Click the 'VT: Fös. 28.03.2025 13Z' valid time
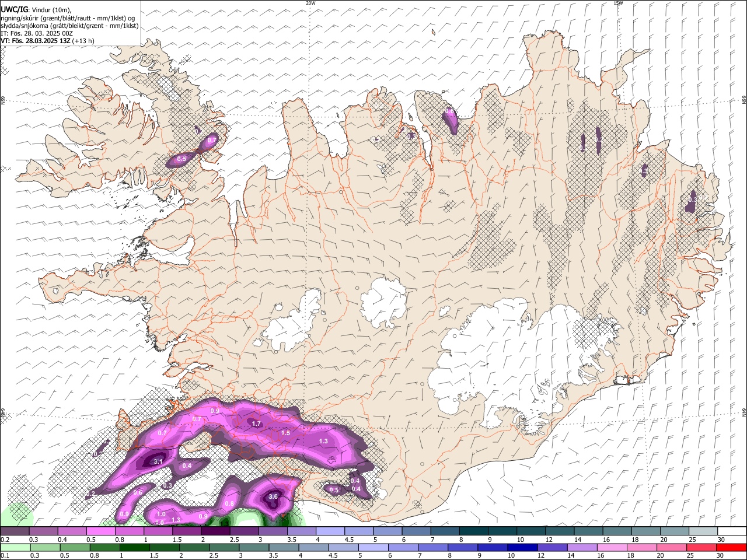Image resolution: width=747 pixels, height=560 pixels. [x=36, y=41]
